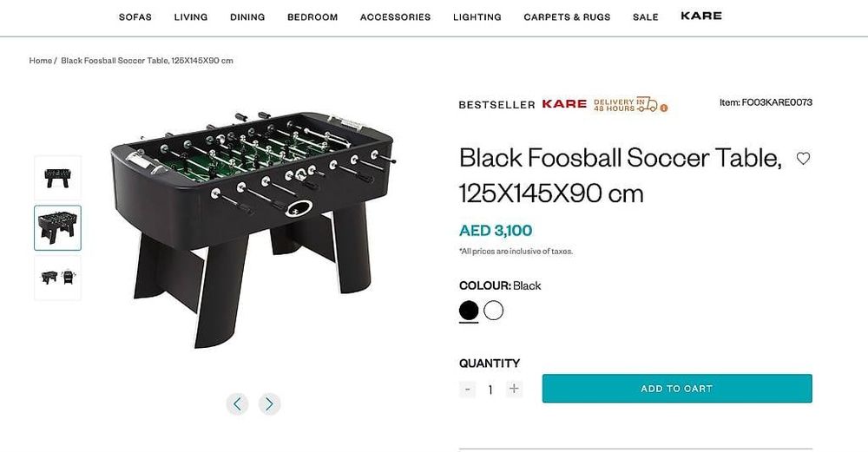Screen dimensions: 868x452
Task: Open the Lighting menu
Action: click(x=477, y=17)
